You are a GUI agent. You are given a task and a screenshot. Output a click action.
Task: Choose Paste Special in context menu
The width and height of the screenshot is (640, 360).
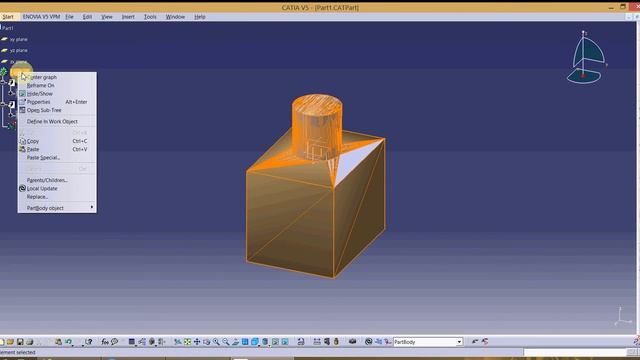(x=57, y=158)
